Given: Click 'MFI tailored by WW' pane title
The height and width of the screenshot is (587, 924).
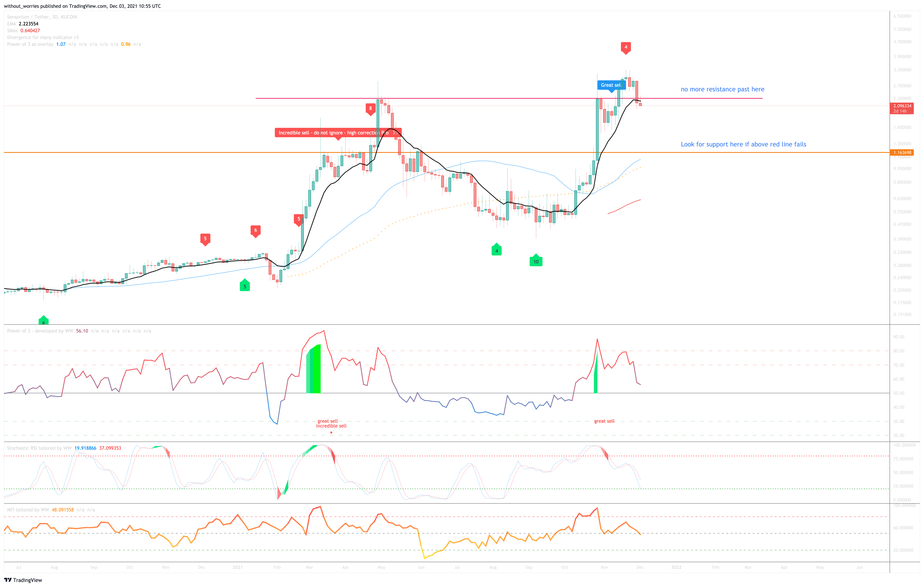Looking at the screenshot, I should 28,510.
